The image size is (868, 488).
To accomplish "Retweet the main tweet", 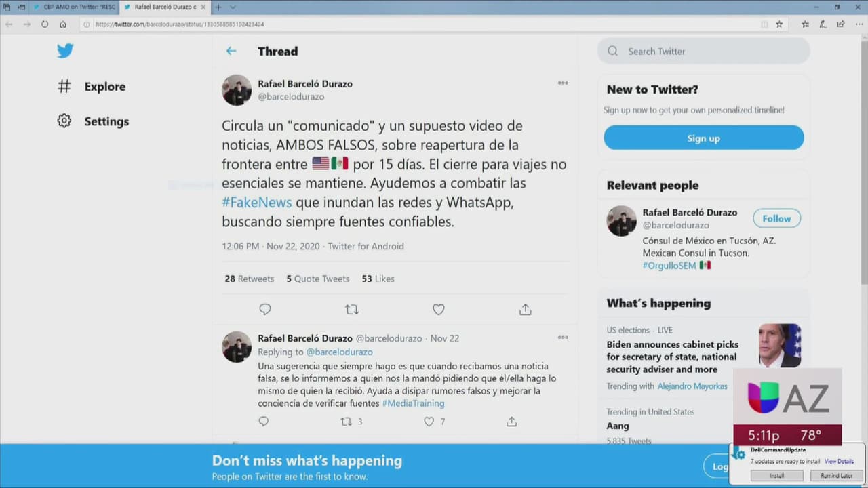I will pyautogui.click(x=351, y=310).
